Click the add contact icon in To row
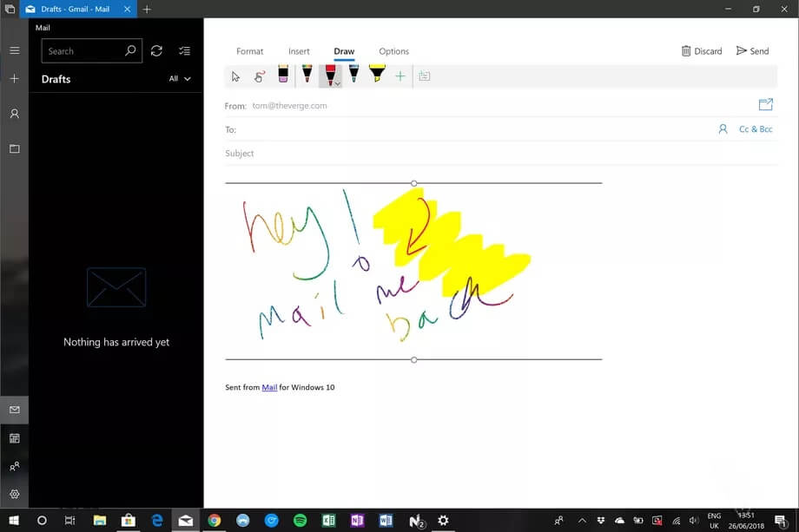This screenshot has width=799, height=532. click(x=723, y=129)
